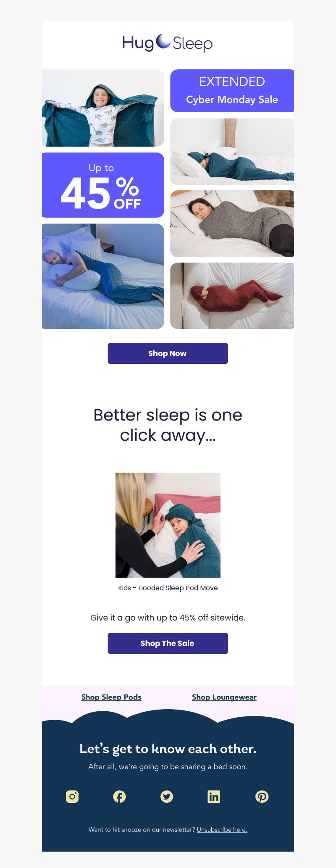Click the EXTENDED Cyber Monday Sale banner
The image size is (336, 868).
pos(232,91)
